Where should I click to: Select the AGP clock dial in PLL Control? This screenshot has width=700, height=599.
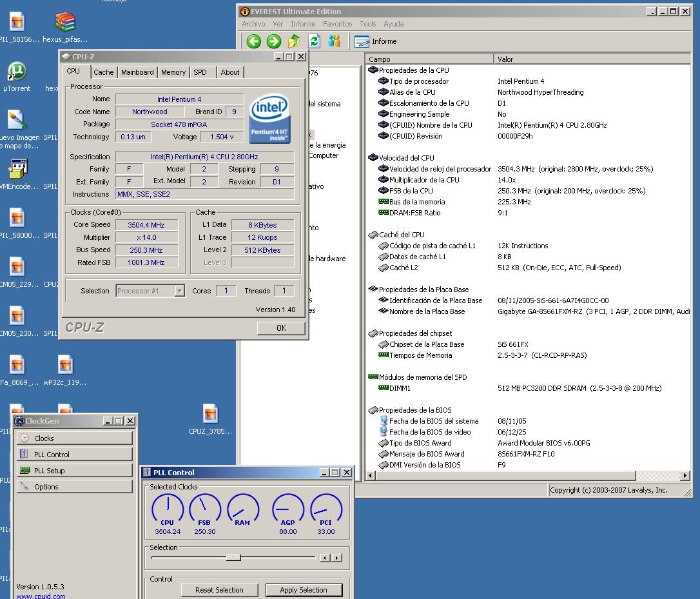pyautogui.click(x=288, y=509)
